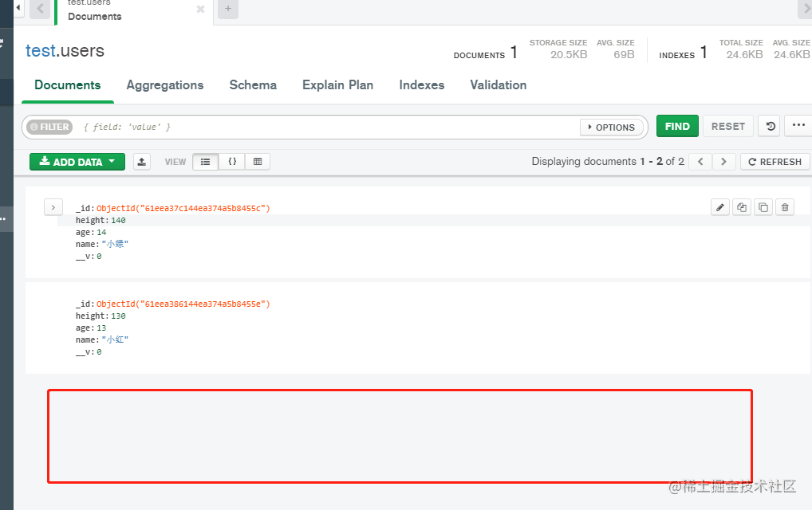Viewport: 812px width, 510px height.
Task: Click the REFRESH documents control
Action: 774,161
